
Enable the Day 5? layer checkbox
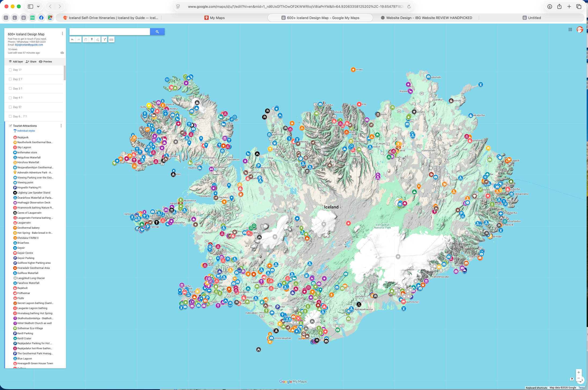(10, 107)
